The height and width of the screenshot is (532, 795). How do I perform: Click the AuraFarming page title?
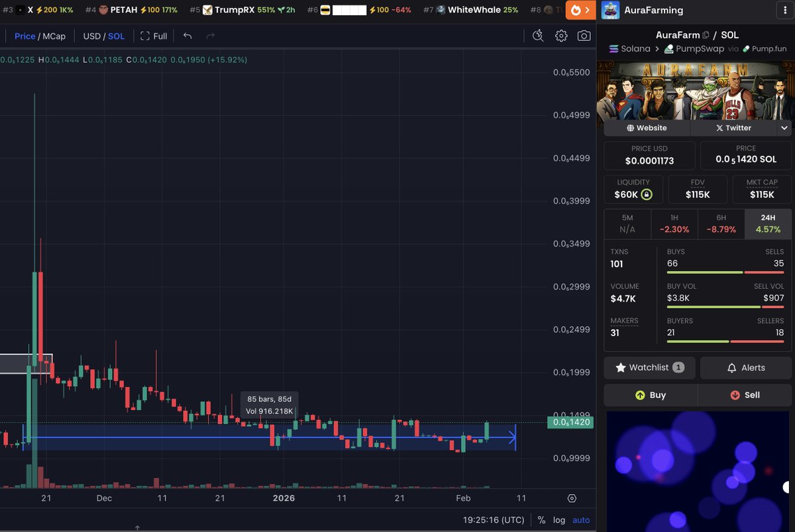pyautogui.click(x=653, y=10)
